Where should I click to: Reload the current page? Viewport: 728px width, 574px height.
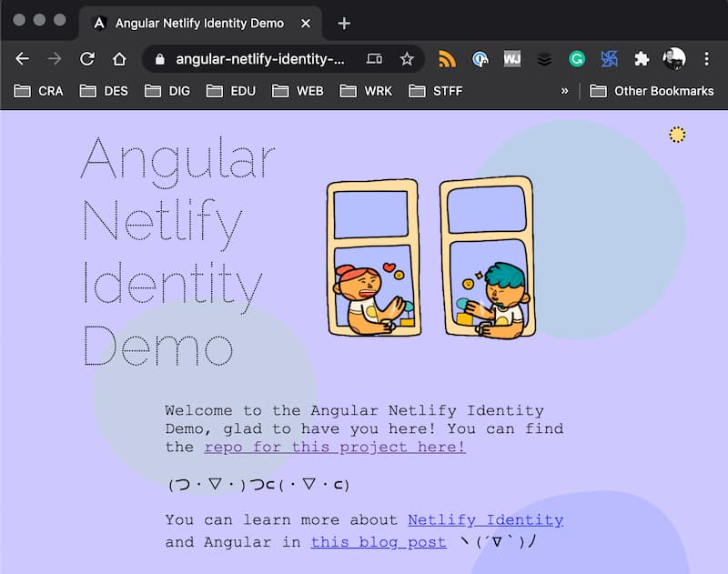point(87,59)
